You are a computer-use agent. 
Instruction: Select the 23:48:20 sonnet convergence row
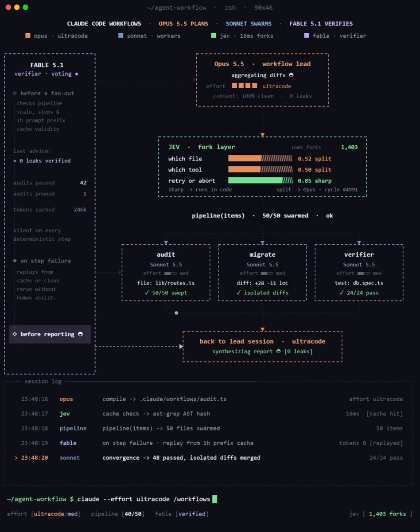pos(209,458)
